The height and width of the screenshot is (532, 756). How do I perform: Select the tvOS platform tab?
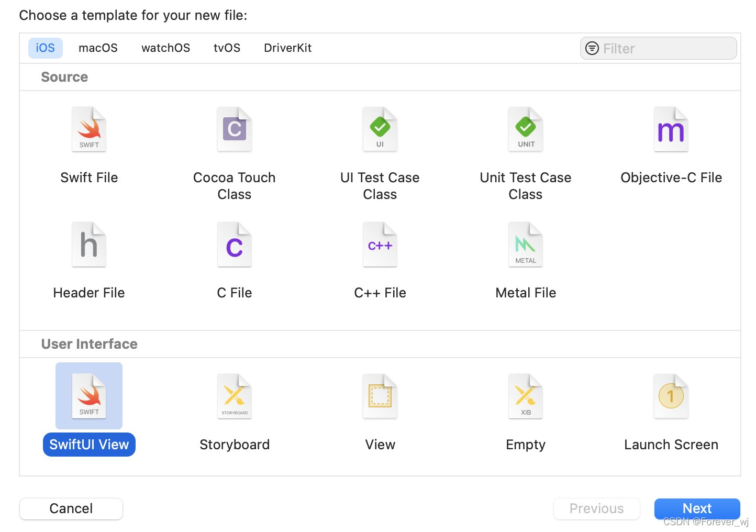click(x=227, y=48)
